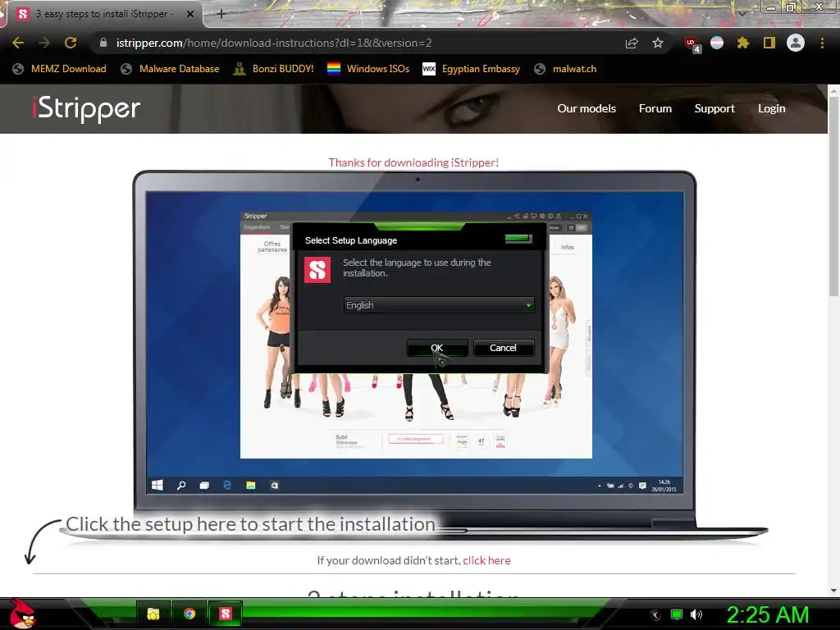Click the iStripper logo in header
The image size is (840, 630).
(x=85, y=109)
